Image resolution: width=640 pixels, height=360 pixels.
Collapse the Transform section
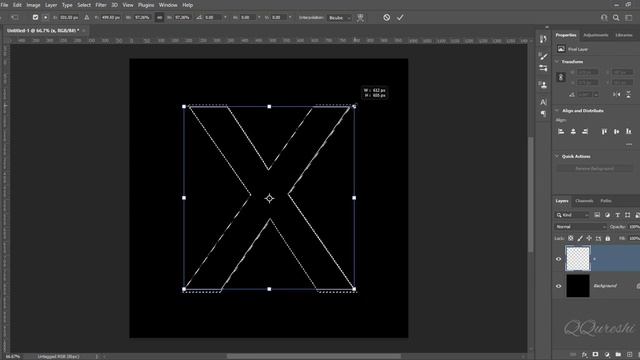[557, 62]
